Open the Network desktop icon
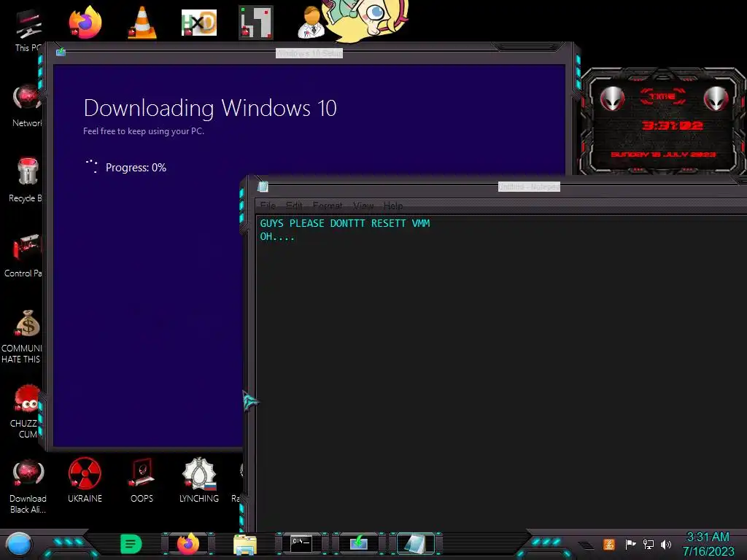The image size is (747, 560). (26, 106)
